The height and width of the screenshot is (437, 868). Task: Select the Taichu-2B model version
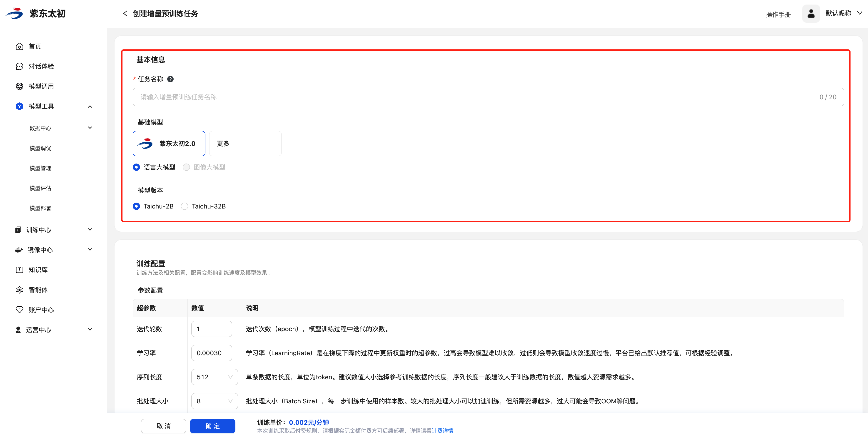[137, 206]
